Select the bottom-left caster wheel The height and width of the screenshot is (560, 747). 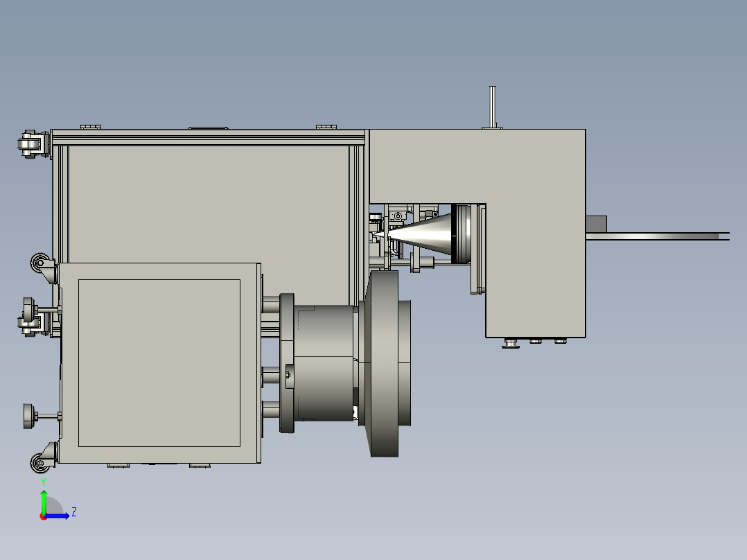(40, 463)
